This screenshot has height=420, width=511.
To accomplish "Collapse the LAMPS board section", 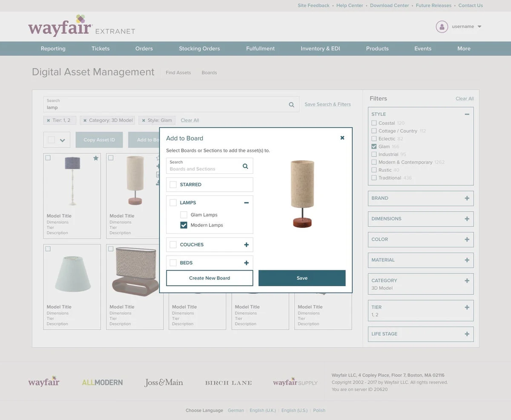I will 246,203.
